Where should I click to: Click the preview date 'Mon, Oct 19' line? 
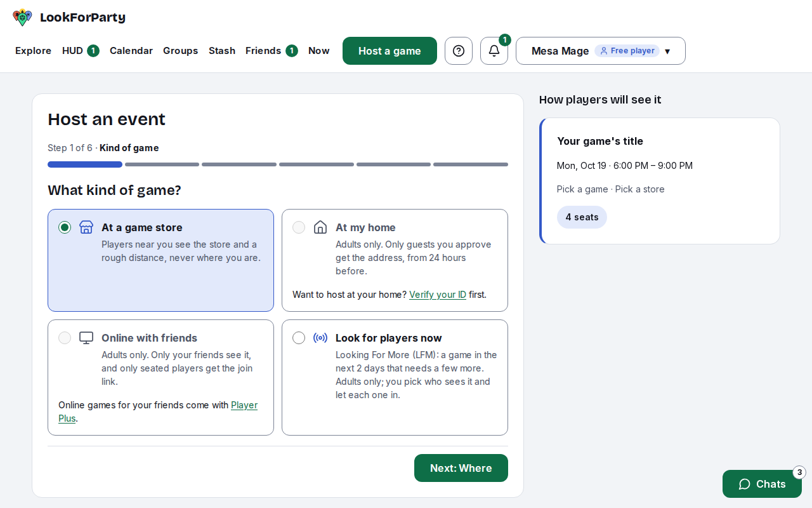(x=625, y=166)
